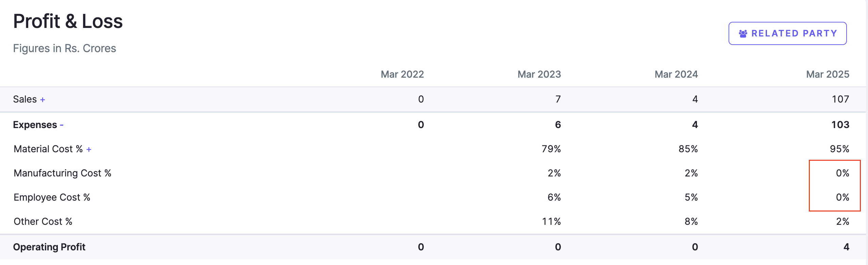Click the 'Figures in Rs. Crores' subtitle
This screenshot has height=265, width=868.
[x=65, y=48]
